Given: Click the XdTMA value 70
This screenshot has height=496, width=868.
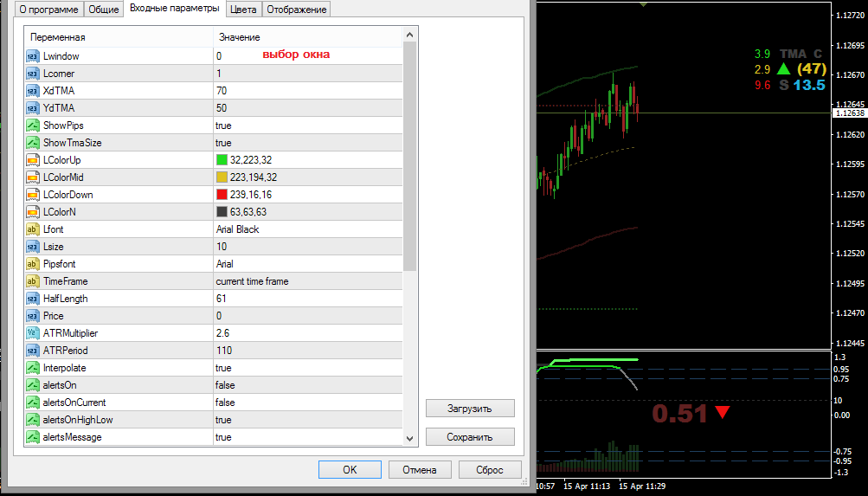Looking at the screenshot, I should pos(222,91).
